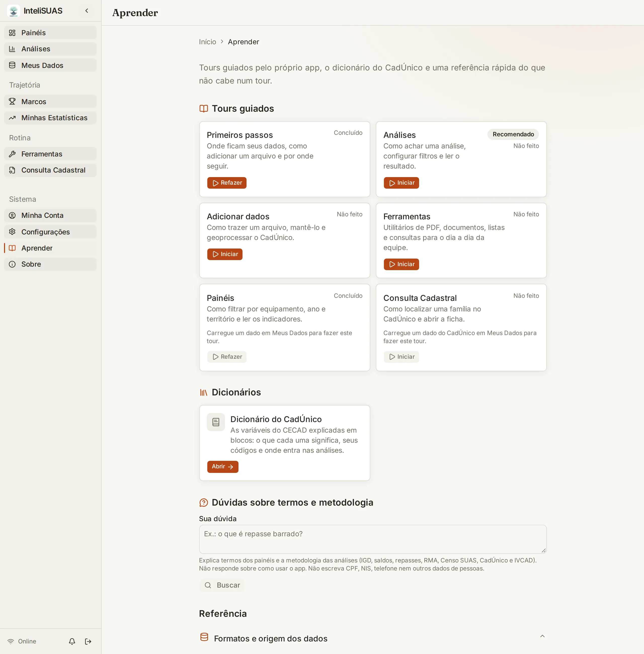
Task: Click the Consulta Cadastral card title
Action: pos(420,298)
